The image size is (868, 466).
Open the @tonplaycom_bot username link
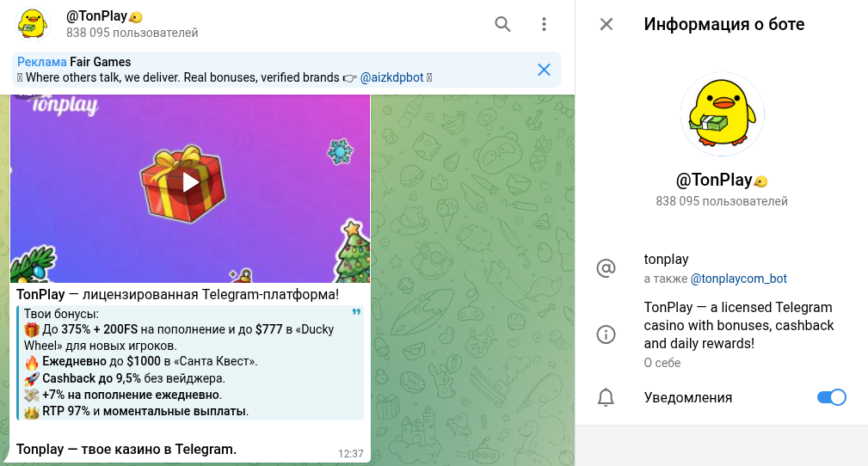738,279
